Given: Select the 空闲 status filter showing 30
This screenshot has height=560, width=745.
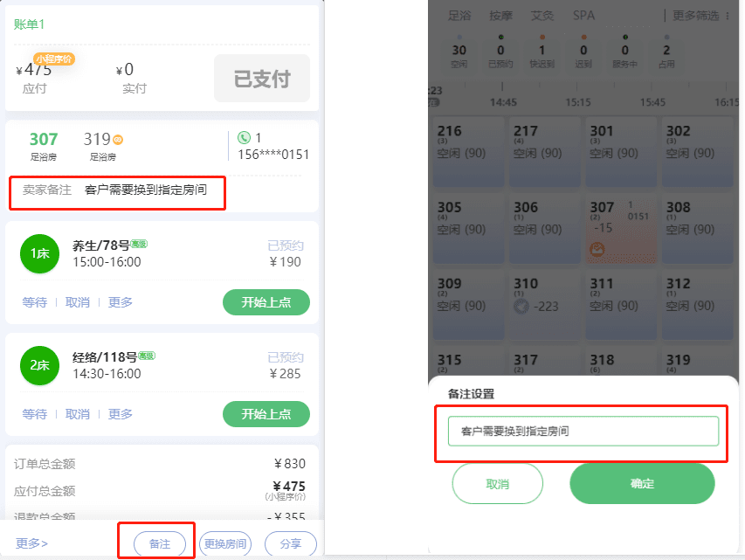Looking at the screenshot, I should pyautogui.click(x=459, y=52).
